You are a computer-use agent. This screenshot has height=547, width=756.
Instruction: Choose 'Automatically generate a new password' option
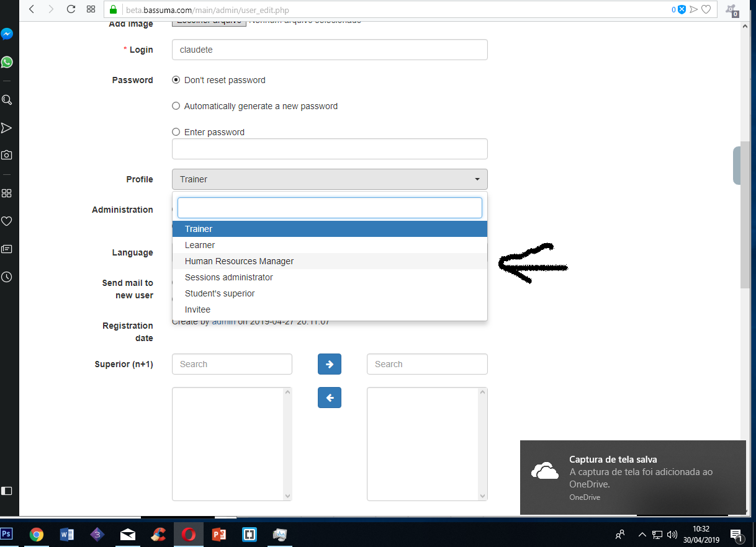[x=176, y=105]
